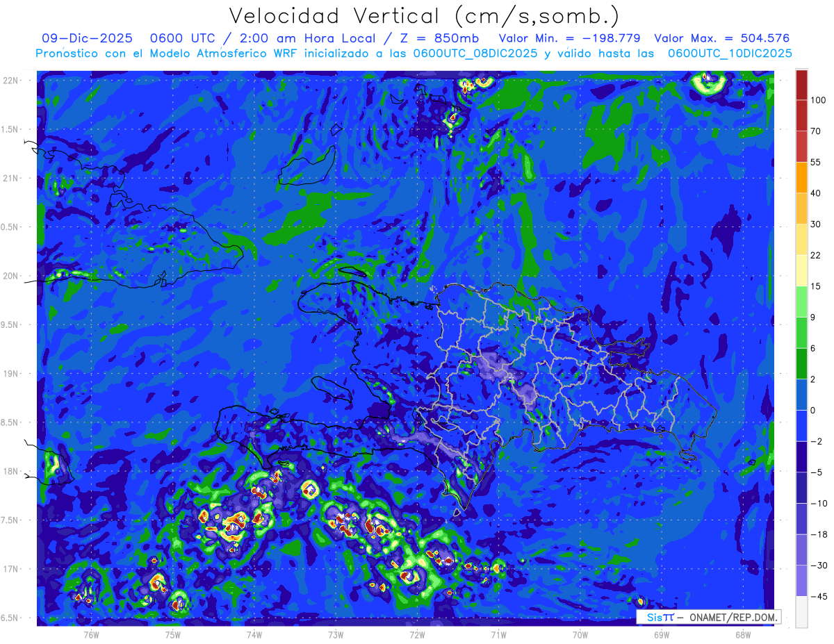Click the colorbar label "55"
The height and width of the screenshot is (644, 834).
click(x=816, y=162)
